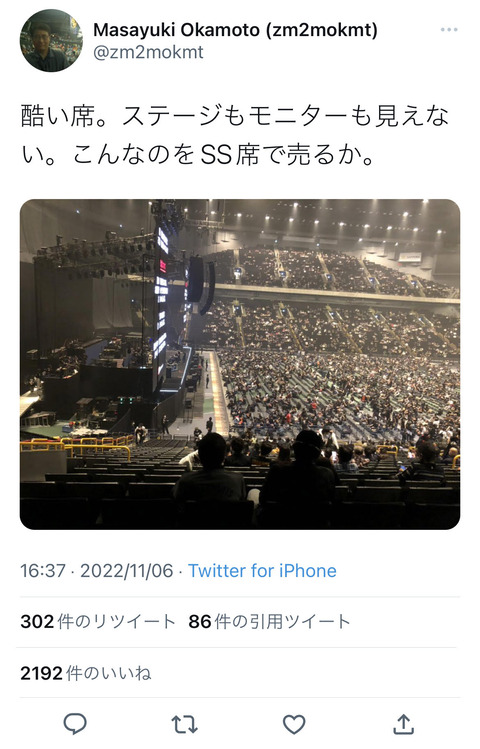Open the tweet's three-dot more options menu

tap(448, 30)
